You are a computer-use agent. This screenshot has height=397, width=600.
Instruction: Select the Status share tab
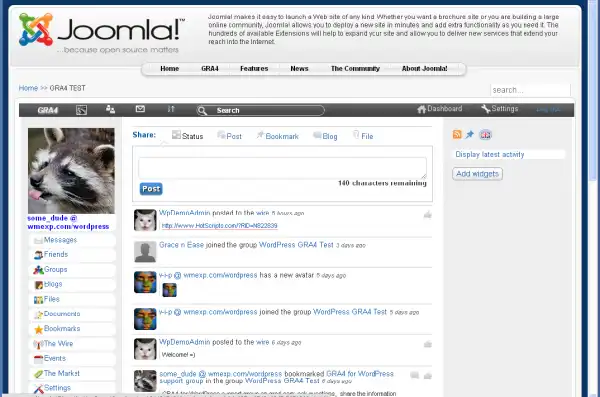188,136
